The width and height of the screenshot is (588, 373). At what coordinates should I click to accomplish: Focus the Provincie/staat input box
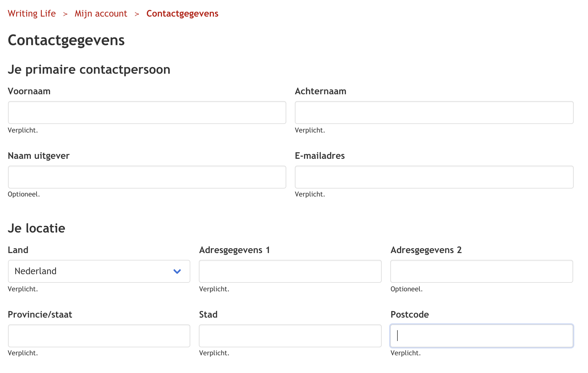(99, 336)
